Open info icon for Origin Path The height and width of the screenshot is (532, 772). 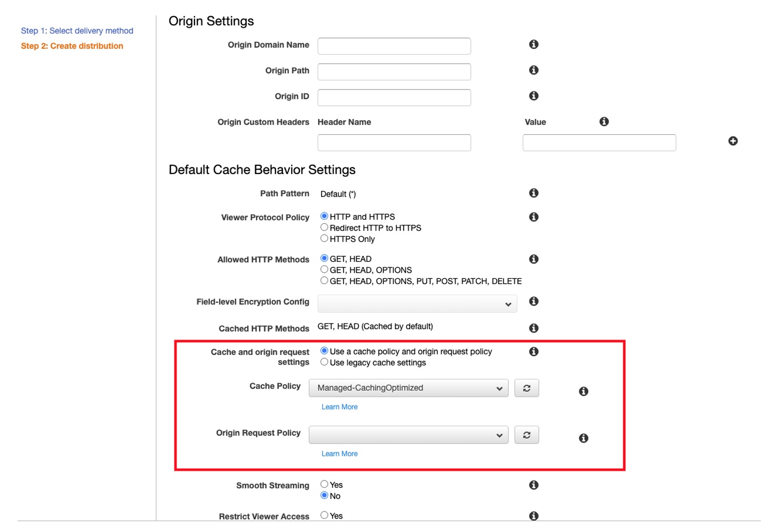[534, 70]
